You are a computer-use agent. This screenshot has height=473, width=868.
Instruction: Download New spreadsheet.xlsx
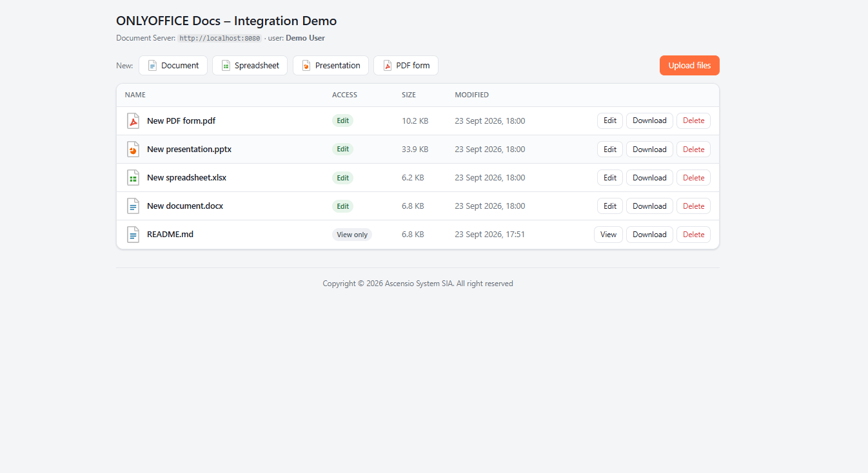point(649,177)
